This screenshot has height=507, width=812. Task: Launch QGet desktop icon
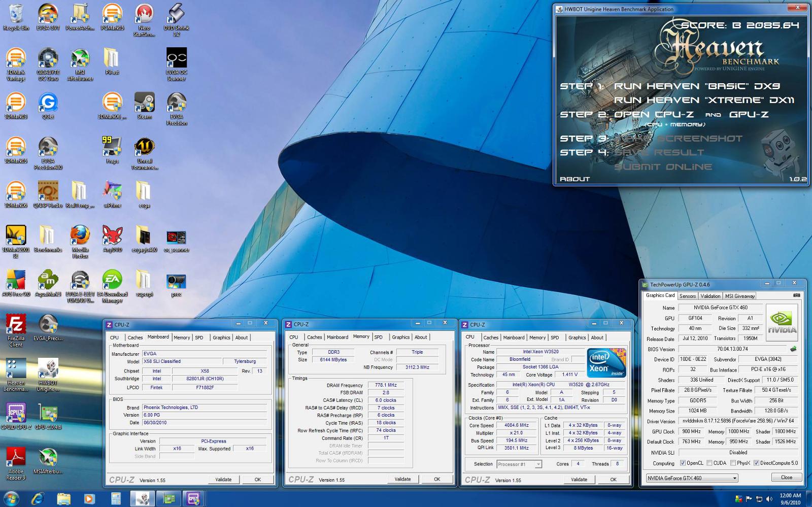click(x=48, y=106)
